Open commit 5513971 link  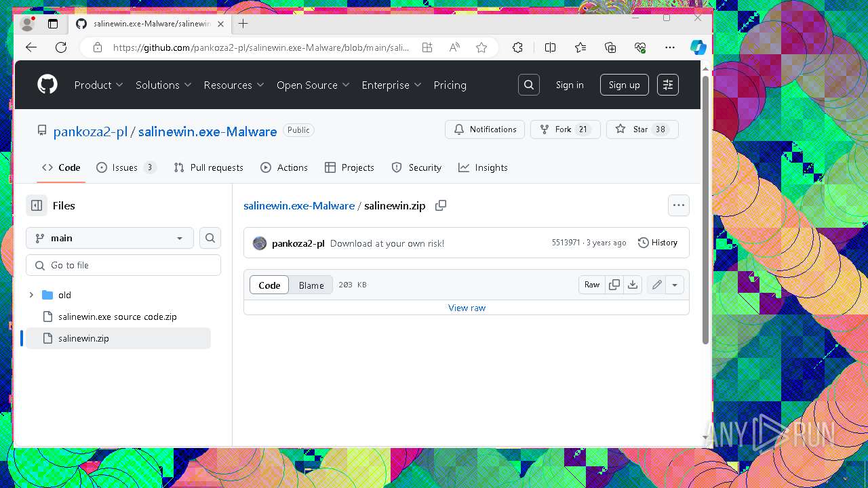tap(566, 243)
